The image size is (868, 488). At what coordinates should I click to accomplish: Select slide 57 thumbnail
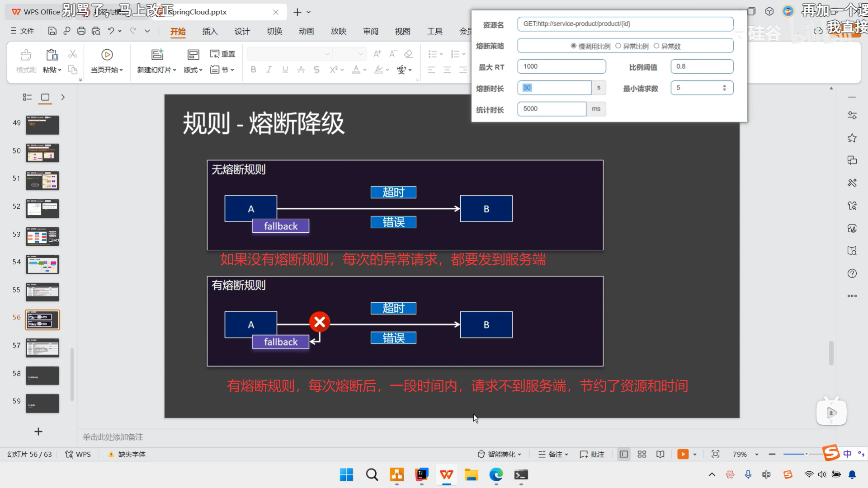click(x=42, y=348)
